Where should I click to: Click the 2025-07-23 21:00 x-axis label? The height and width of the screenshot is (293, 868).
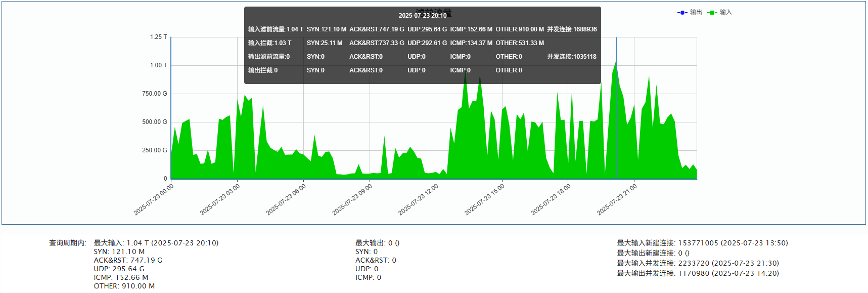click(617, 199)
